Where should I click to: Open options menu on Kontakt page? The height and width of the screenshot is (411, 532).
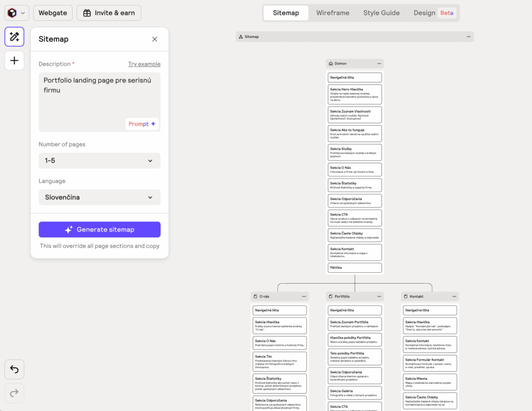click(454, 296)
